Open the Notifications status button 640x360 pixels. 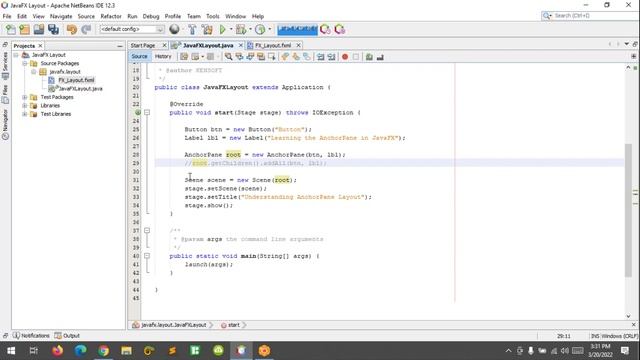[x=31, y=336]
